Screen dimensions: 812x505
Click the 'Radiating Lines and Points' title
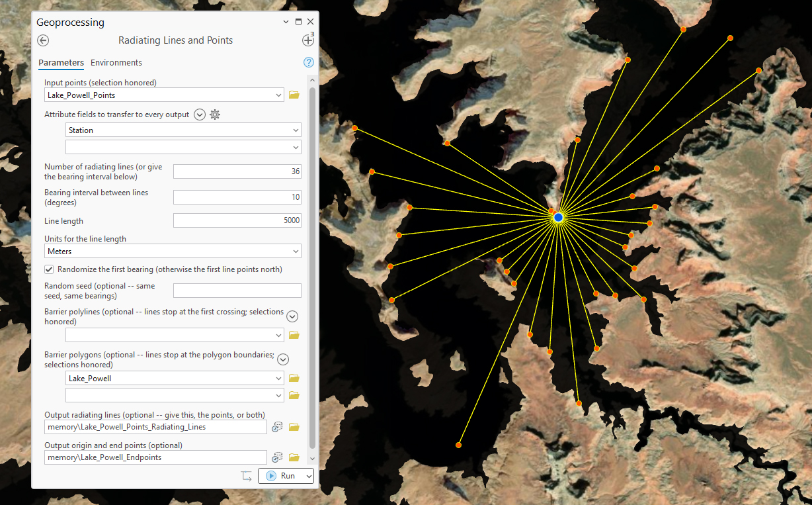tap(175, 40)
